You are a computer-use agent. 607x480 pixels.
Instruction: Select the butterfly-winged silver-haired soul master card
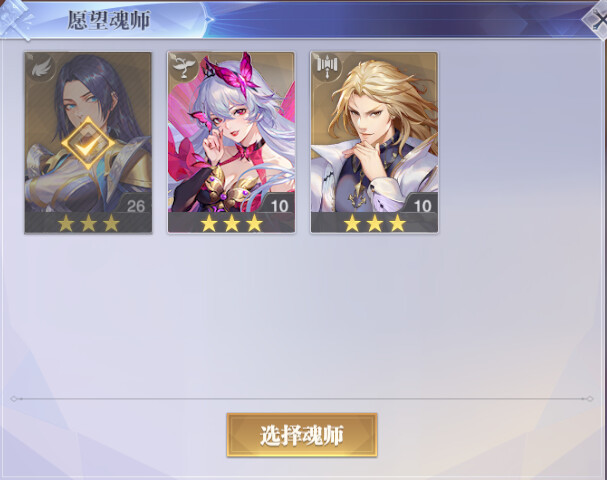tap(231, 142)
